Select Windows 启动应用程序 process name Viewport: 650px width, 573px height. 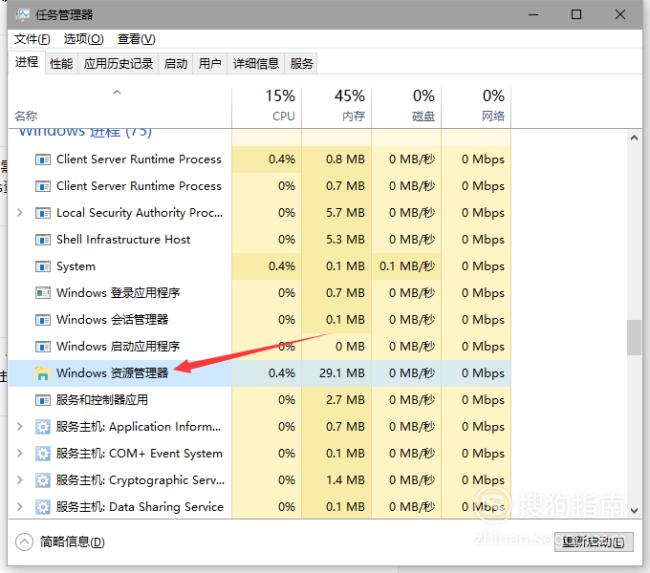[x=118, y=347]
